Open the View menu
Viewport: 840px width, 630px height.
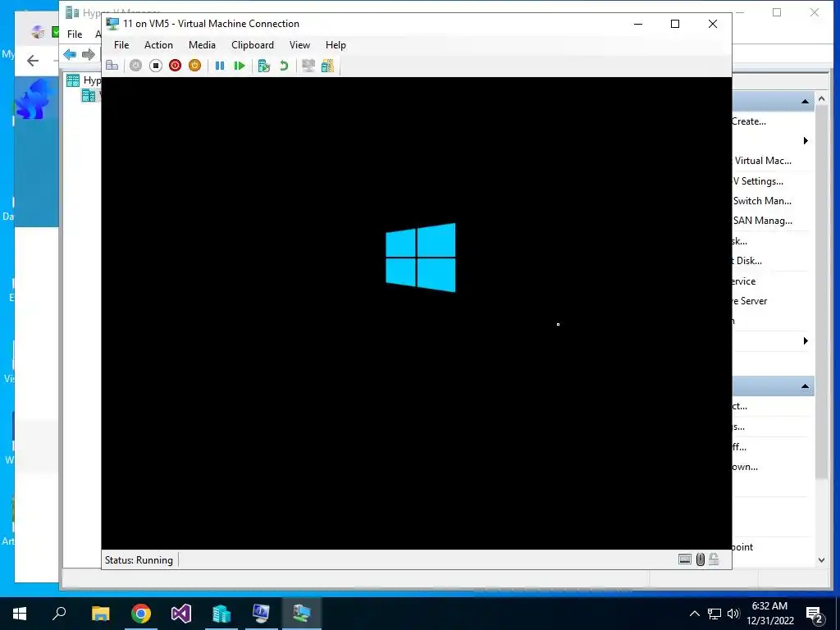click(299, 45)
